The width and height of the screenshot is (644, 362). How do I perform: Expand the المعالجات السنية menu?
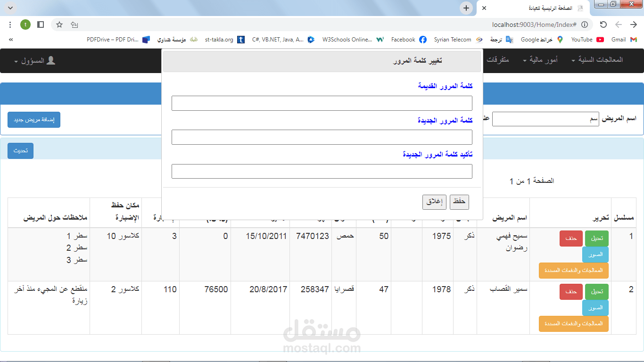point(597,60)
